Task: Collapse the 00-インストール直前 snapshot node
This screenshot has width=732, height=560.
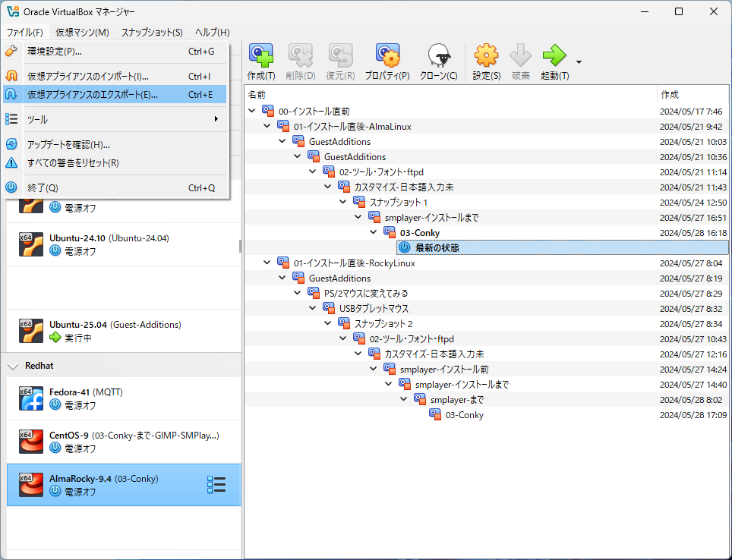Action: pyautogui.click(x=252, y=111)
